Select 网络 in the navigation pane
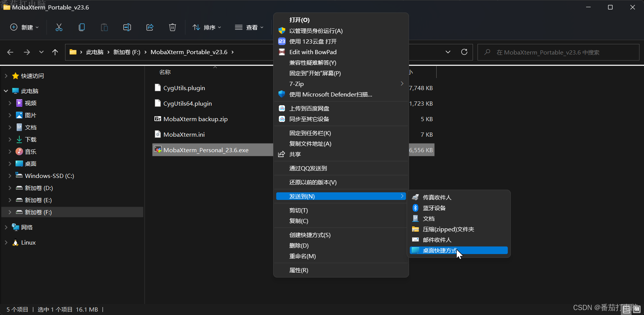644x315 pixels. click(26, 228)
